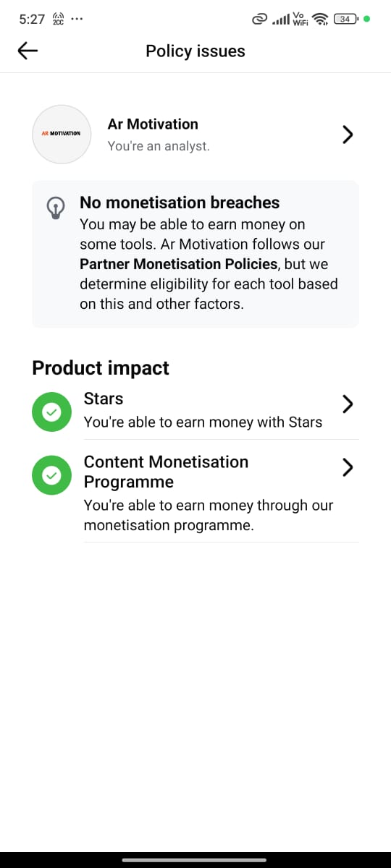Expand the Ar Motivation row chevron
Screen dimensions: 391x868
click(348, 135)
